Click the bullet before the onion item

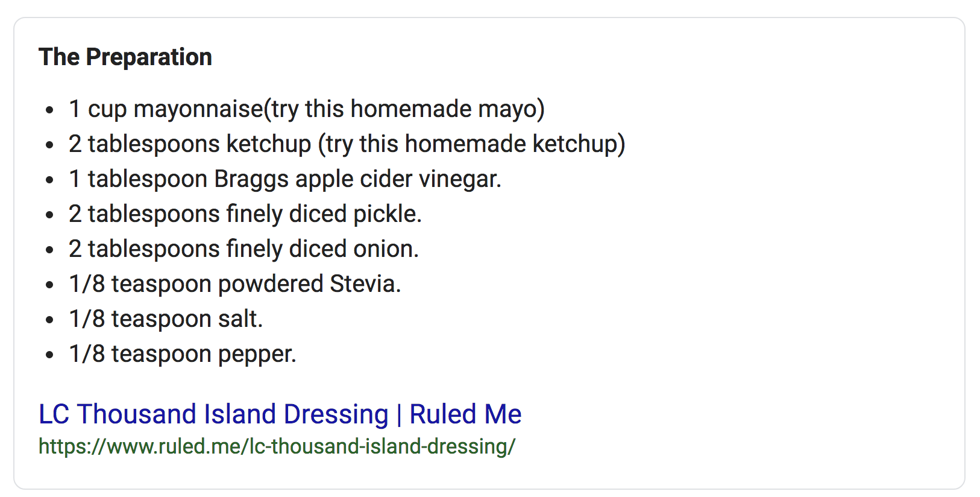(49, 250)
